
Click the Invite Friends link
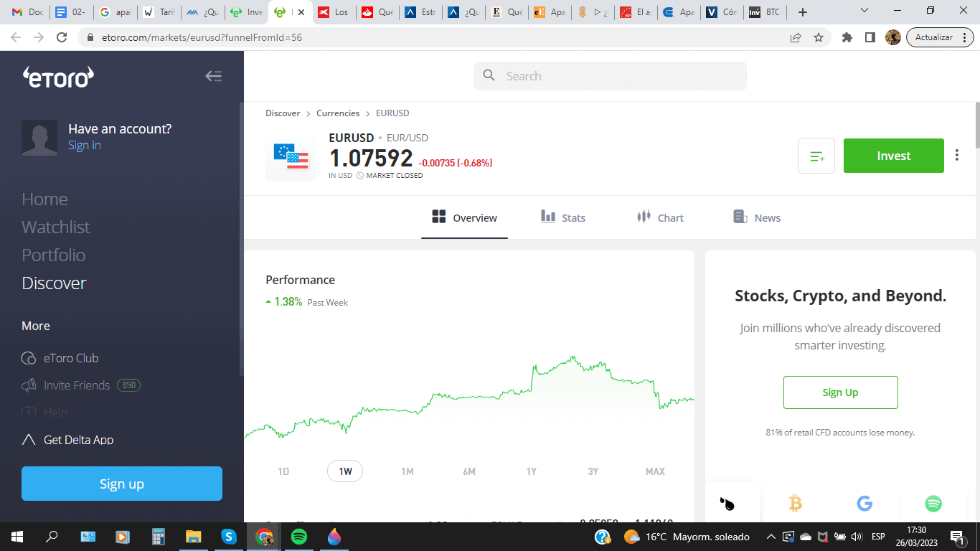point(77,385)
